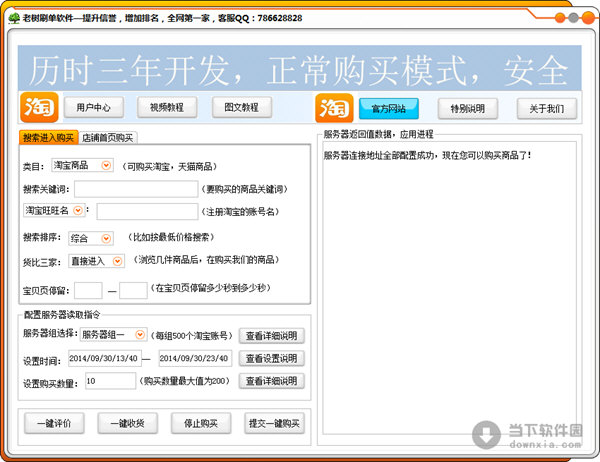Viewport: 600px width, 462px height.
Task: Expand the 类目 淘宝商品 dropdown
Action: (x=106, y=165)
